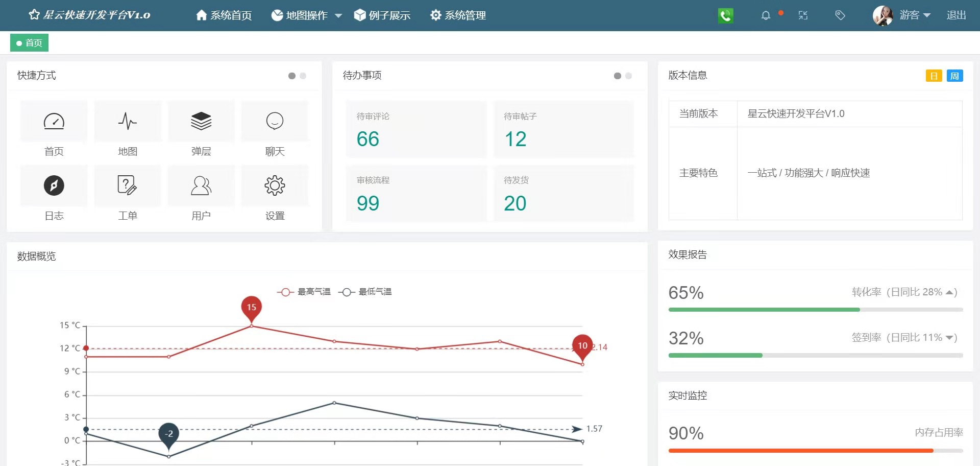Expand the 地图操作 dropdown menu

click(x=305, y=15)
